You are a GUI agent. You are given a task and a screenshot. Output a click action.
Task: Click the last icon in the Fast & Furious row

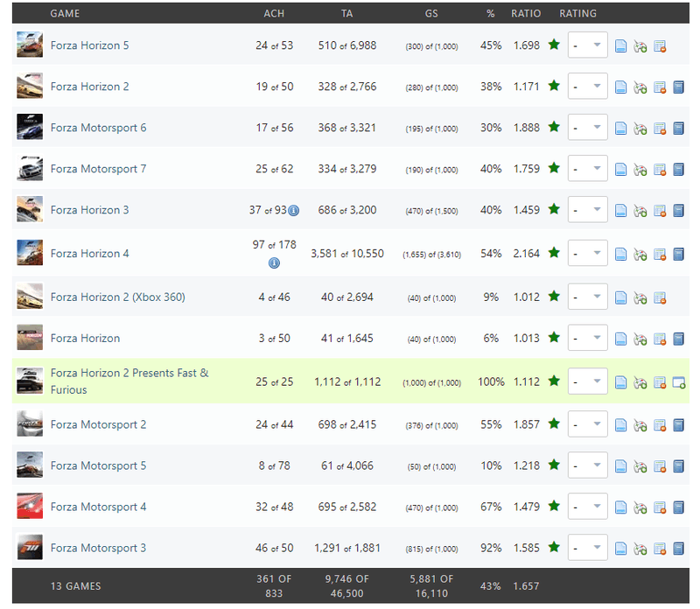click(679, 382)
